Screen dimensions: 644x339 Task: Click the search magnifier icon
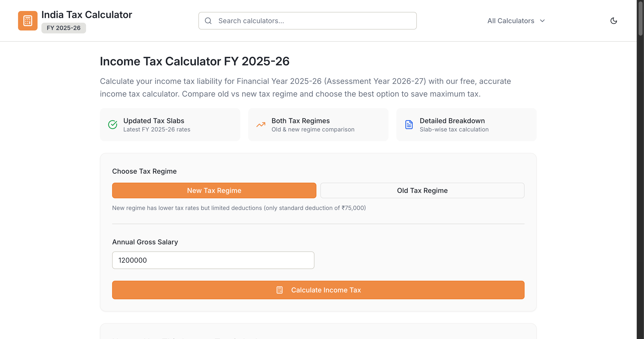coord(208,20)
